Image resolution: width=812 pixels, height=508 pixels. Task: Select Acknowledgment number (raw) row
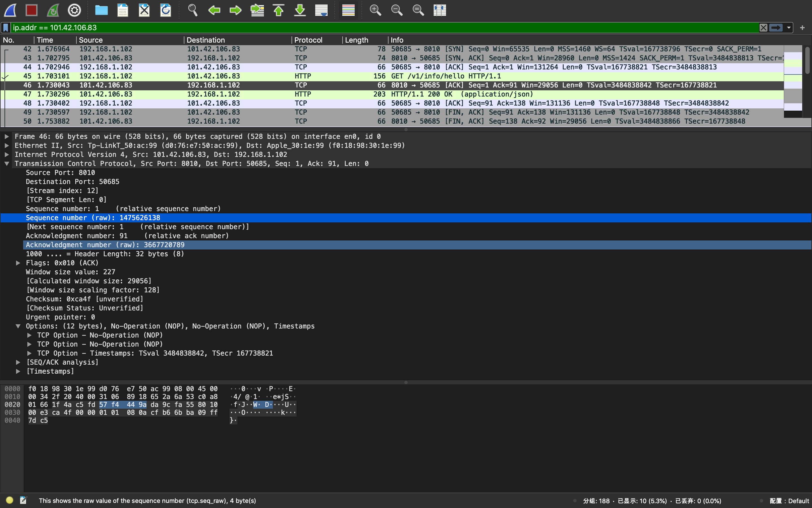(417, 245)
